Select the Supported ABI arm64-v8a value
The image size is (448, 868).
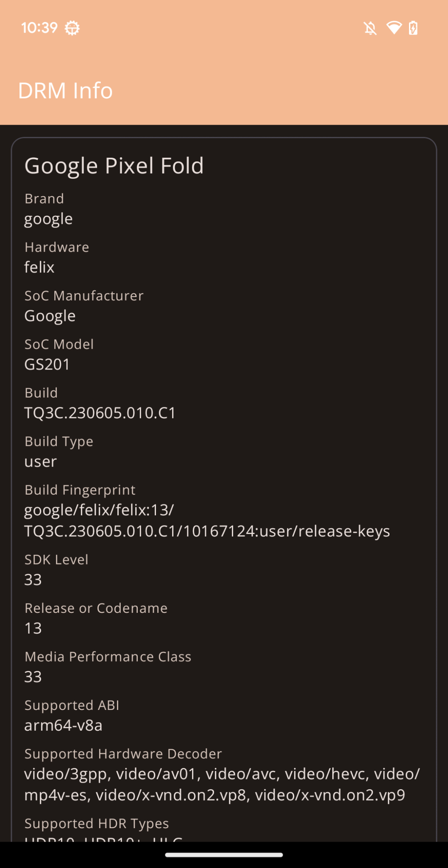point(63,725)
